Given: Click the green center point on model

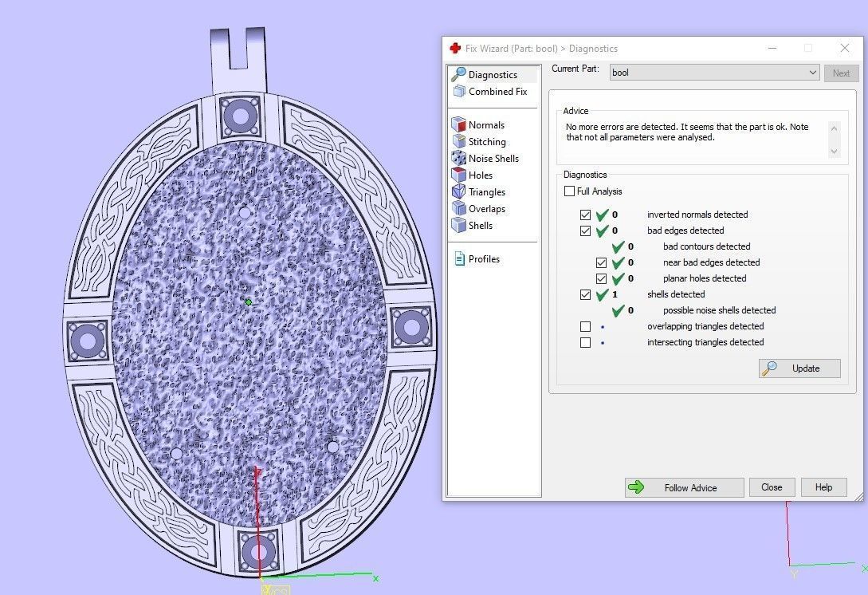Looking at the screenshot, I should pos(249,302).
